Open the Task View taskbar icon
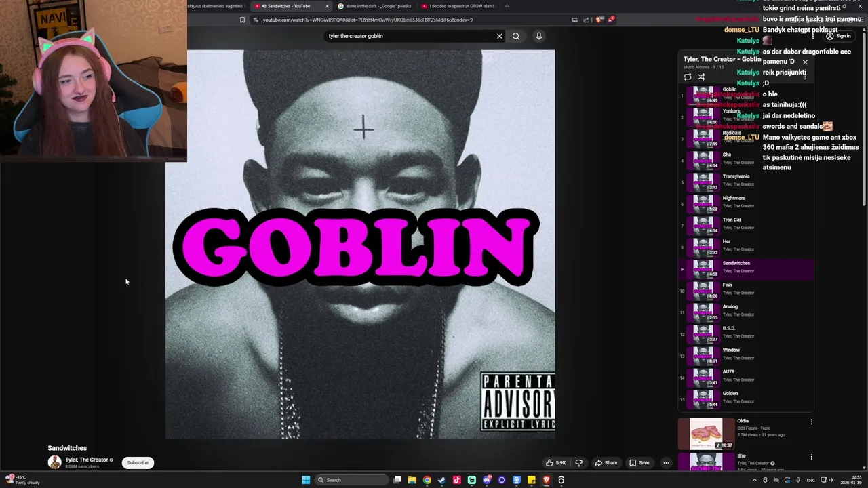The width and height of the screenshot is (868, 488). click(397, 480)
